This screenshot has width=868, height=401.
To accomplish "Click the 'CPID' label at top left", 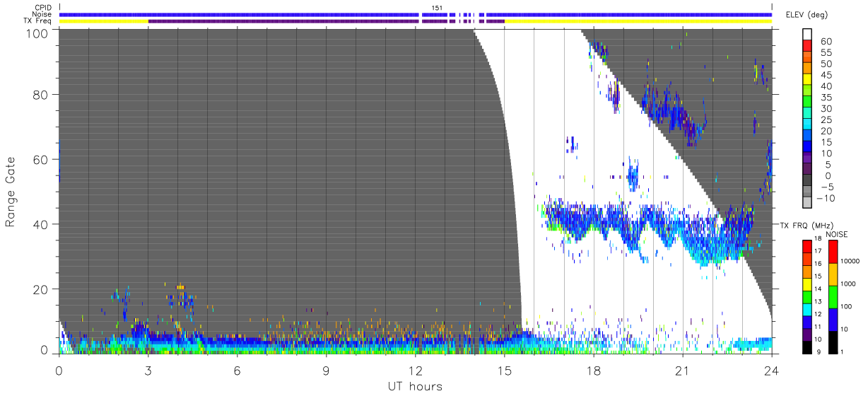I will click(x=43, y=7).
